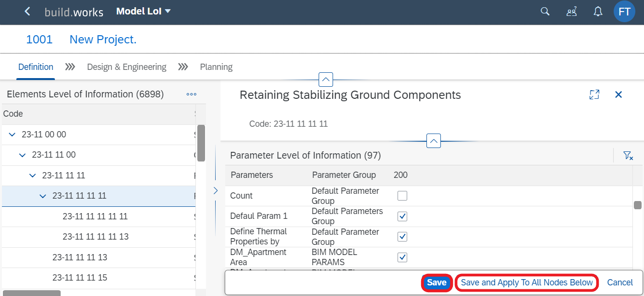This screenshot has width=644, height=296.
Task: Collapse tree node 23-11 11 11 11
Action: click(x=43, y=196)
